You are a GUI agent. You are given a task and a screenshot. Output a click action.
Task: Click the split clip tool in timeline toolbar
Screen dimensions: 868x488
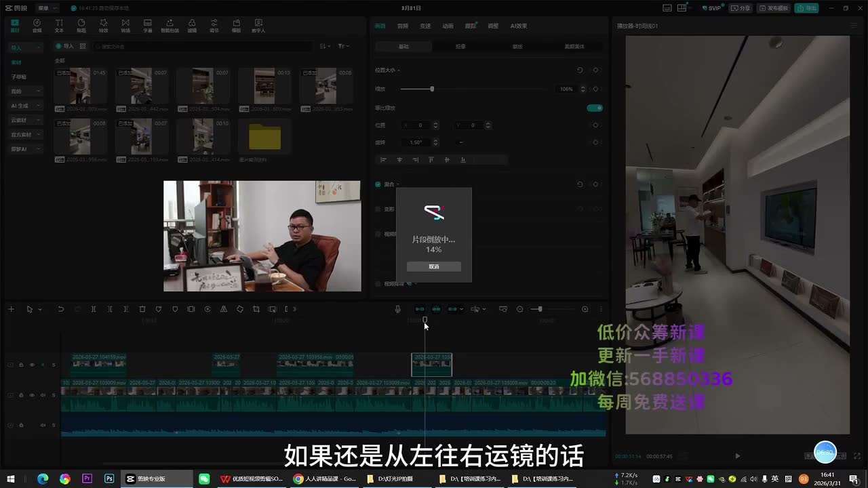click(x=93, y=309)
